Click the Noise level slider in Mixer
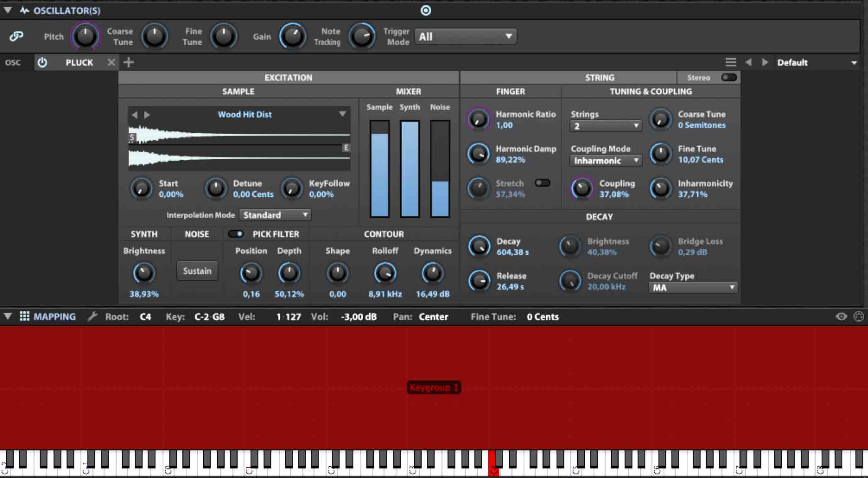The image size is (868, 478). [440, 169]
